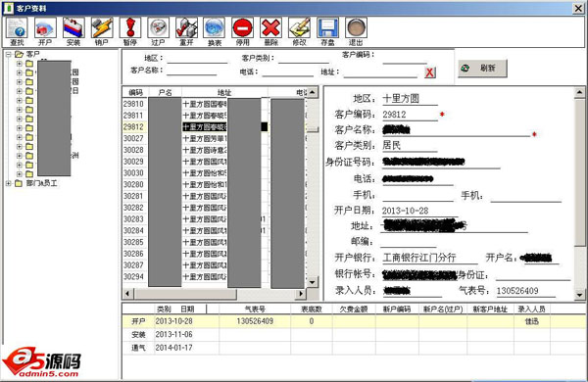588x382 pixels.
Task: Click the 地址 column header in list
Action: coord(224,92)
